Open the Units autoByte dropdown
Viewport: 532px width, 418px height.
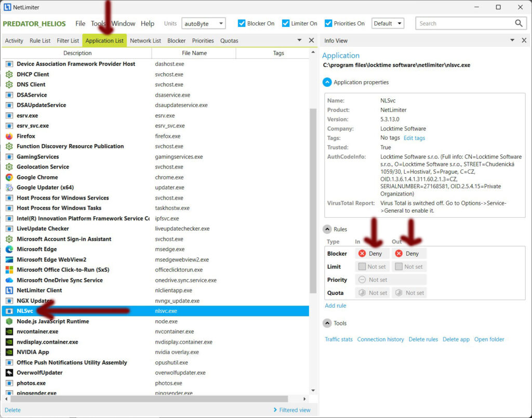click(203, 23)
